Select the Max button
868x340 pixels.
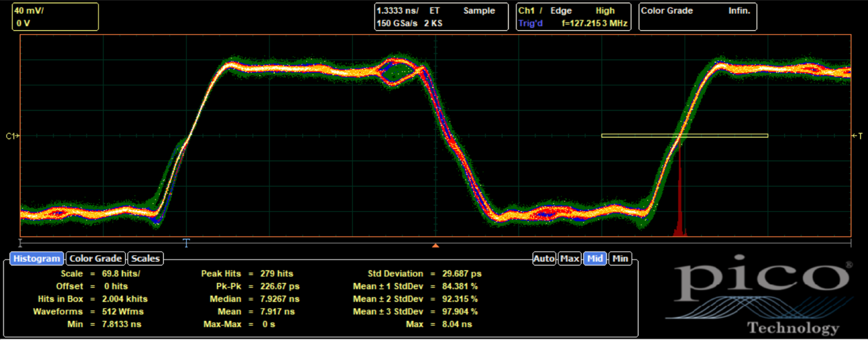(x=569, y=258)
